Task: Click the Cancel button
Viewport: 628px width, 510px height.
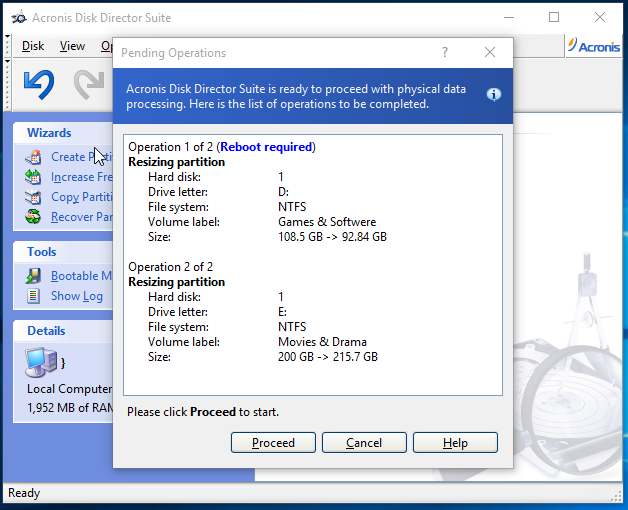Action: click(x=364, y=443)
